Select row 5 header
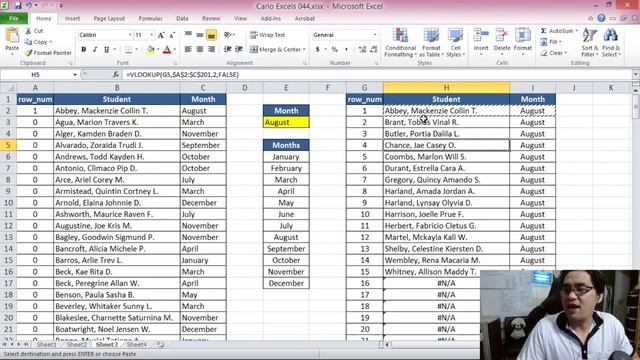Viewport: 640px width, 360px height. pyautogui.click(x=8, y=145)
